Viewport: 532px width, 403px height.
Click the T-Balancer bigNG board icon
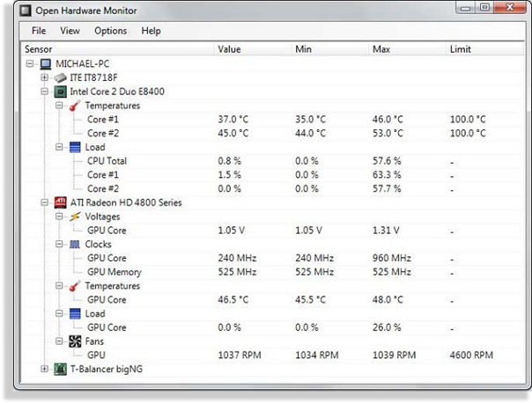(x=61, y=369)
